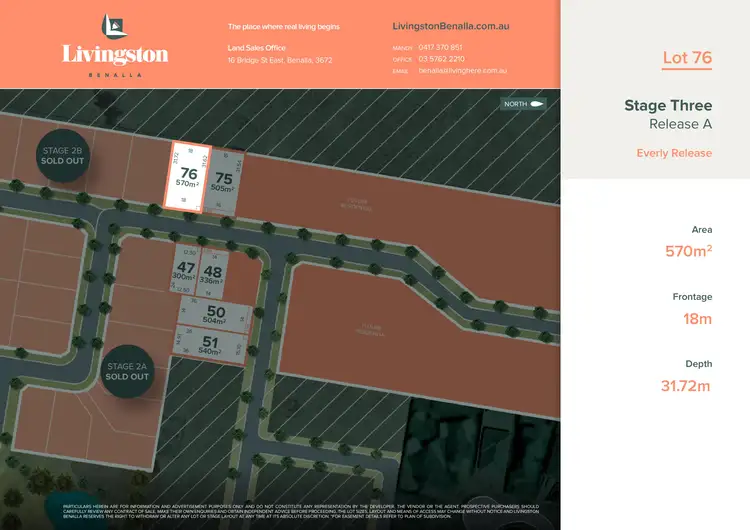Select Lot 47 300m² on the map
Image resolution: width=750 pixels, height=530 pixels.
tap(184, 269)
